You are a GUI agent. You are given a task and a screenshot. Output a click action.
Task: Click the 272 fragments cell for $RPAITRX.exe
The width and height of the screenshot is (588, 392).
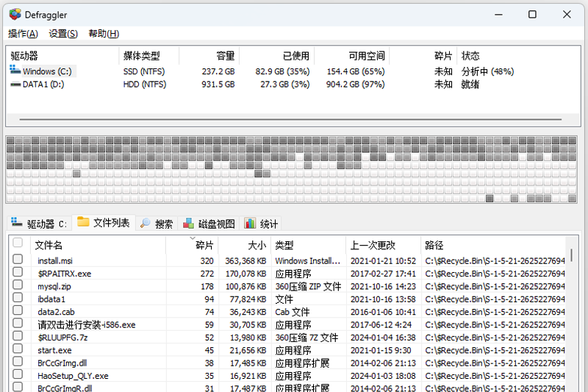(x=207, y=274)
